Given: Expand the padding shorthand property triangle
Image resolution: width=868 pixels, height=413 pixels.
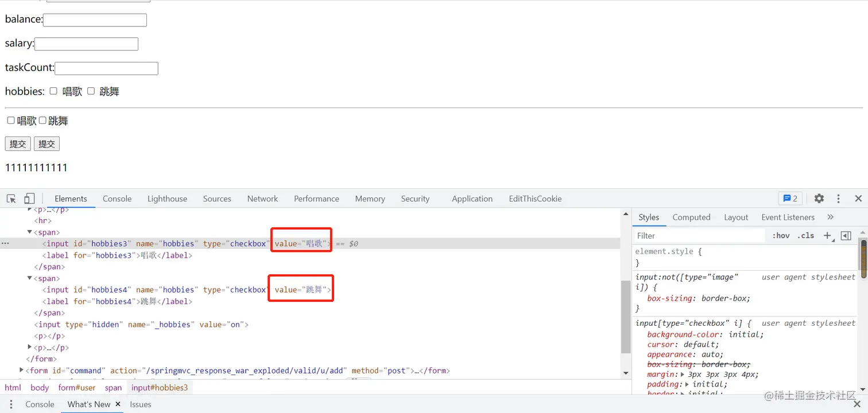Looking at the screenshot, I should (687, 384).
